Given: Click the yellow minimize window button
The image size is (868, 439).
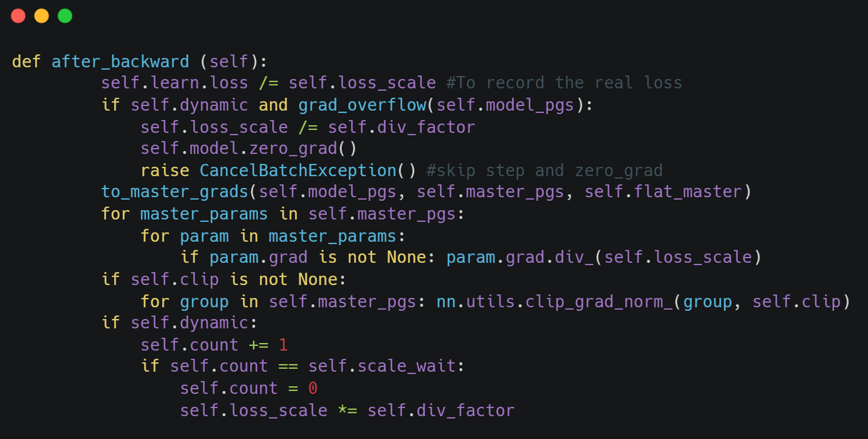Looking at the screenshot, I should 42,16.
